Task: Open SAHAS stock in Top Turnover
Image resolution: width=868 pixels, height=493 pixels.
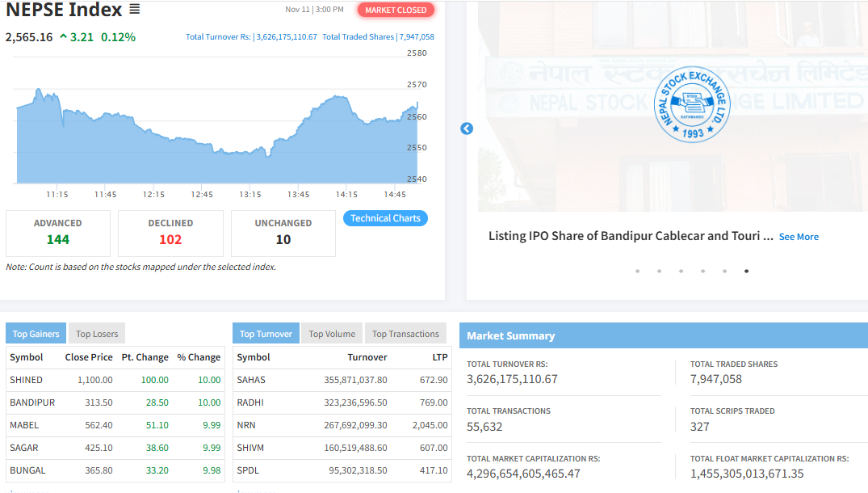Action: [251, 380]
